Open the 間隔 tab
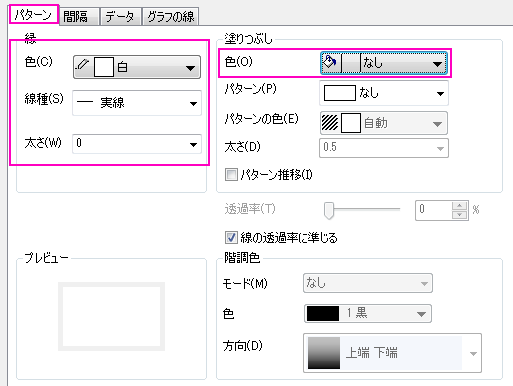This screenshot has width=513, height=386. [79, 16]
